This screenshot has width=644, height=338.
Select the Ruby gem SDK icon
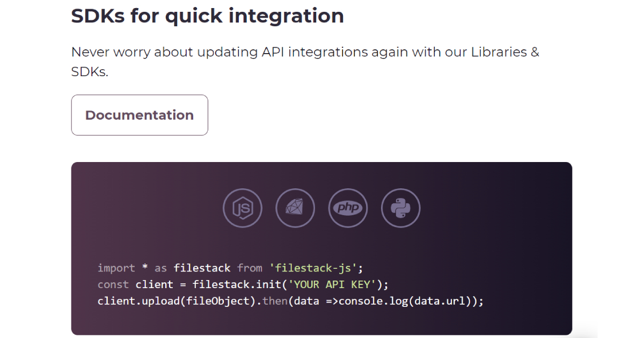click(x=295, y=208)
